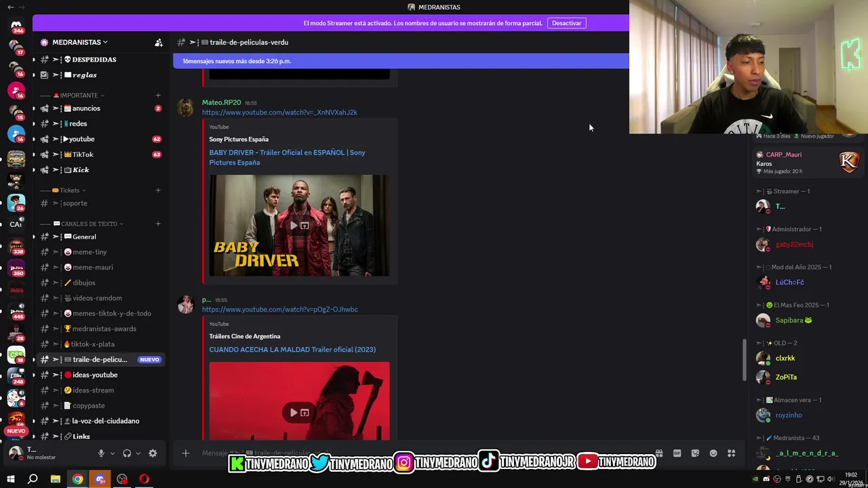Play the Cuando Acecha La Maldad embedded video
Image resolution: width=868 pixels, height=488 pixels.
tap(294, 412)
